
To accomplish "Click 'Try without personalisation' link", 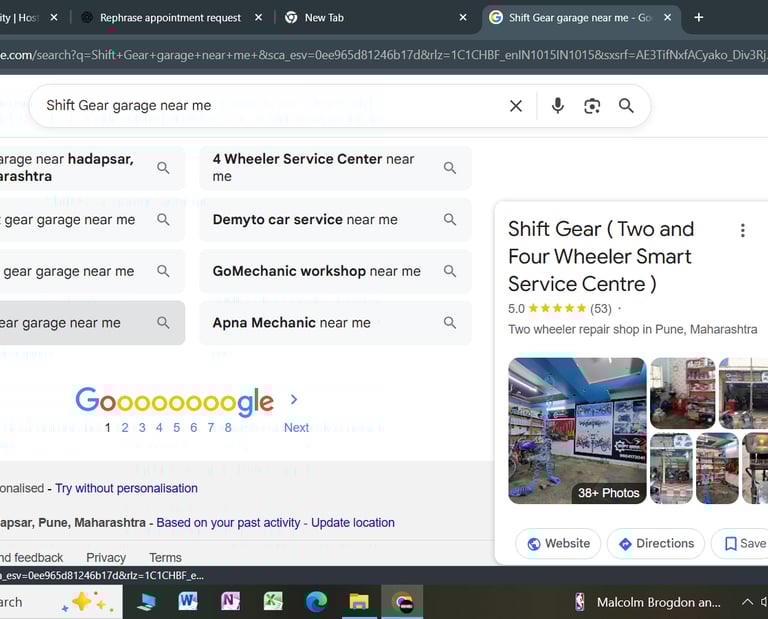I will point(126,488).
